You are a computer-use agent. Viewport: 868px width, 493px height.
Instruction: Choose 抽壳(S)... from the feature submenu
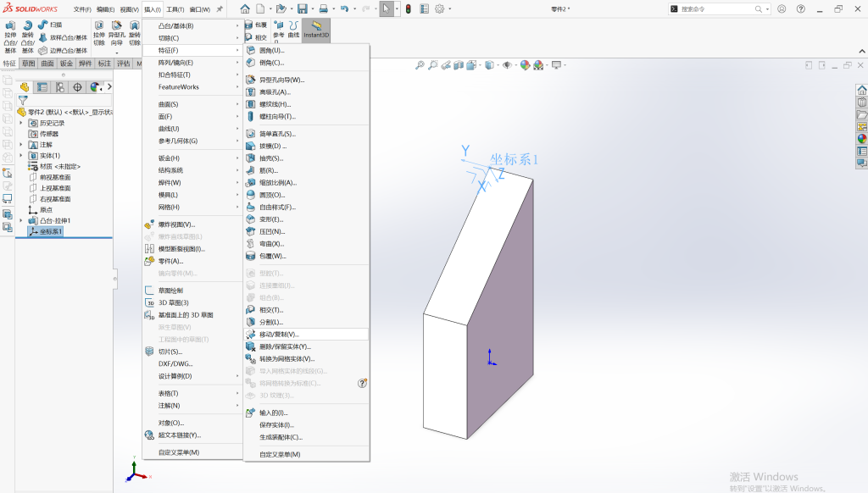[306, 158]
